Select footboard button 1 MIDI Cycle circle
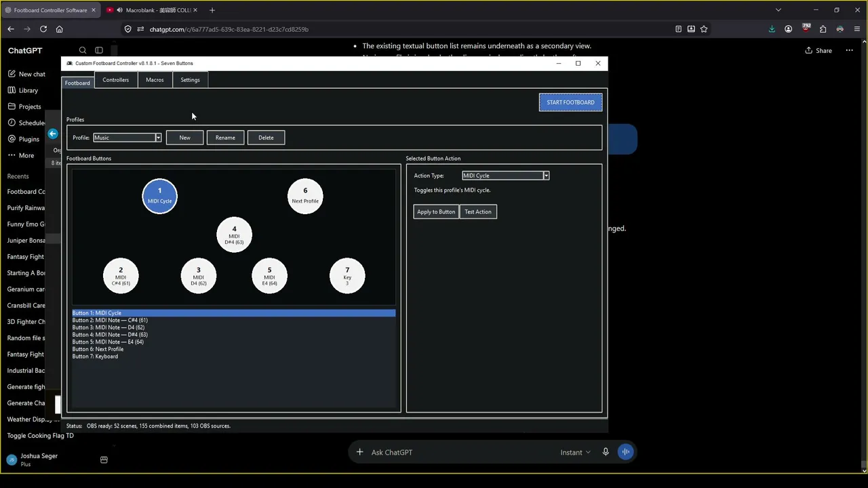 tap(159, 196)
